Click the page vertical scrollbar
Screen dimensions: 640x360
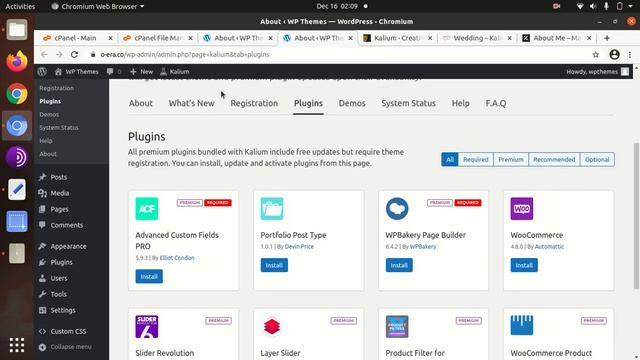coord(636,216)
